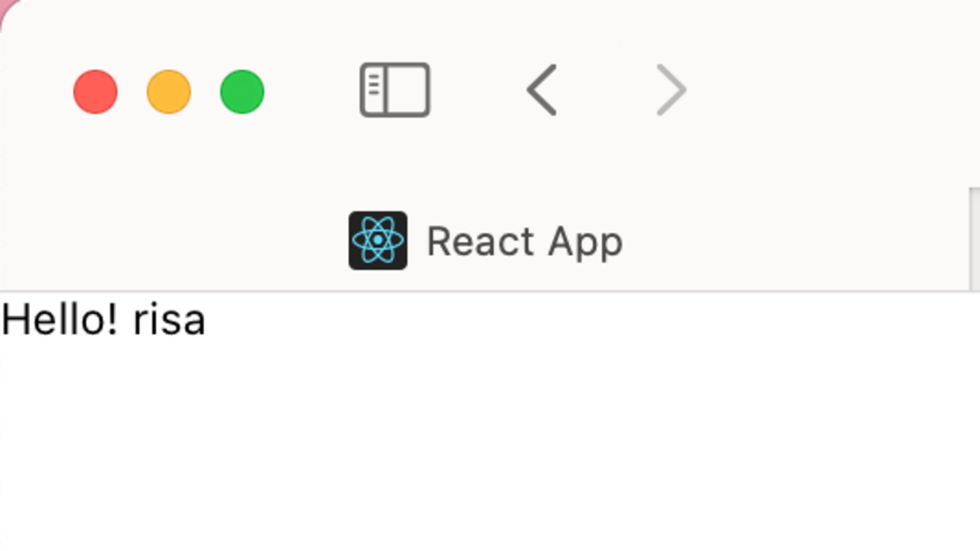
Task: Close the window with the red button
Action: 95,92
